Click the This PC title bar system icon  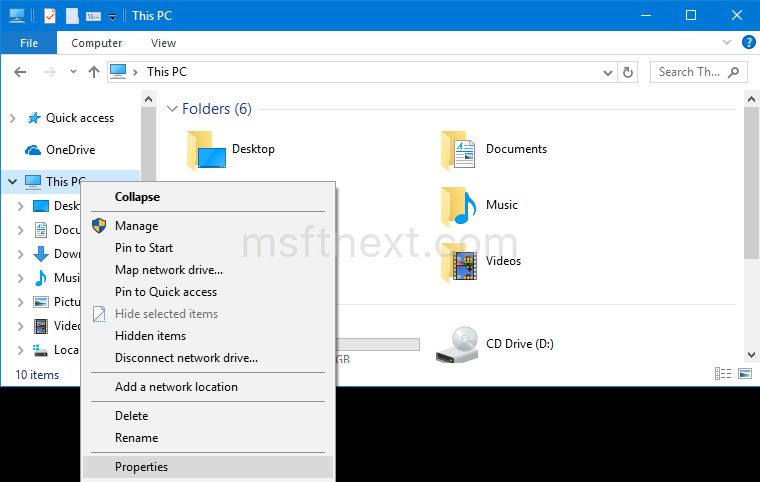(x=17, y=16)
